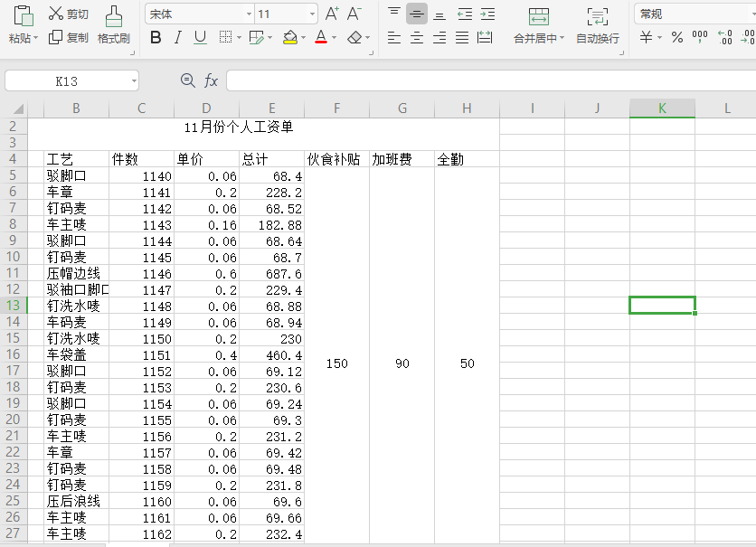This screenshot has width=756, height=547.
Task: Expand the 合并居中 dropdown arrow
Action: click(562, 38)
